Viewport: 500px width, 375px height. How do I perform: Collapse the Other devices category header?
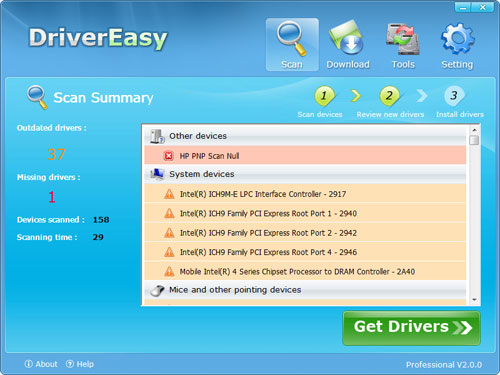[x=305, y=136]
